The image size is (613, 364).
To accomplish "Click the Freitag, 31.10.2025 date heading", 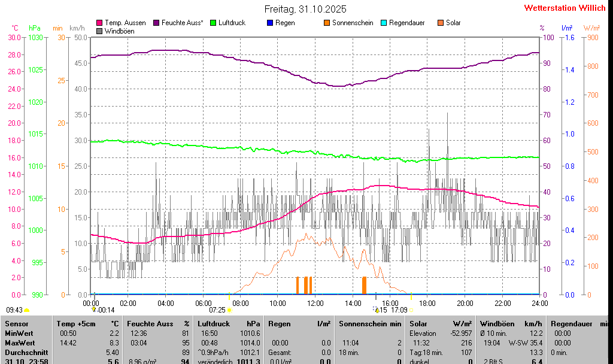I will point(305,9).
